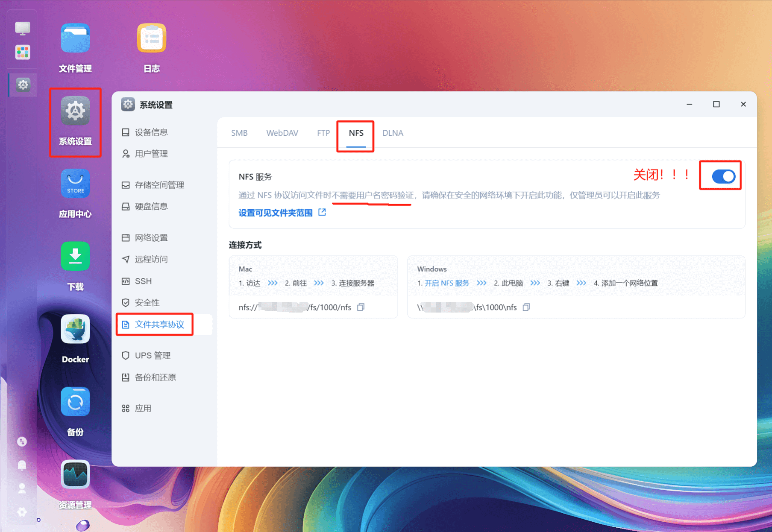The width and height of the screenshot is (772, 532).
Task: Select the FTP tab
Action: click(x=323, y=133)
